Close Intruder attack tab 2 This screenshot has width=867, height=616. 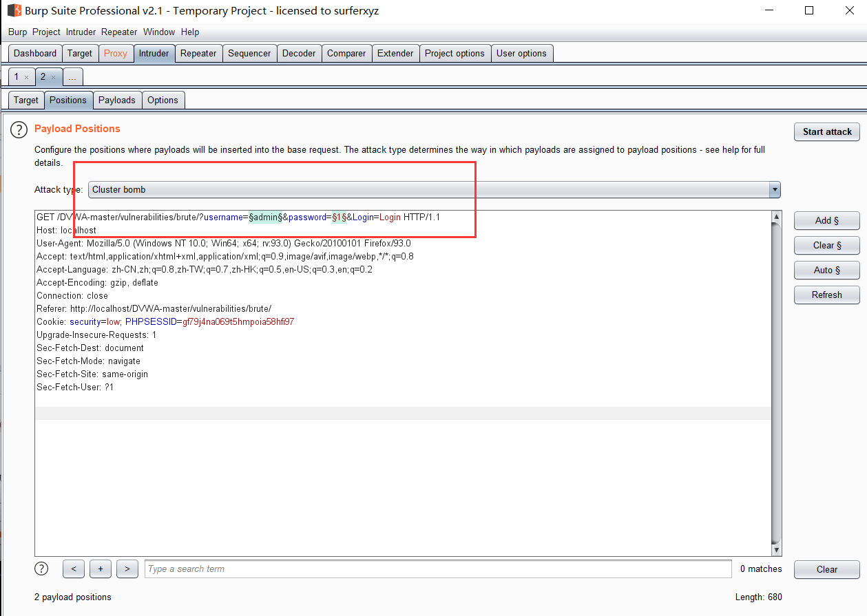[x=53, y=77]
